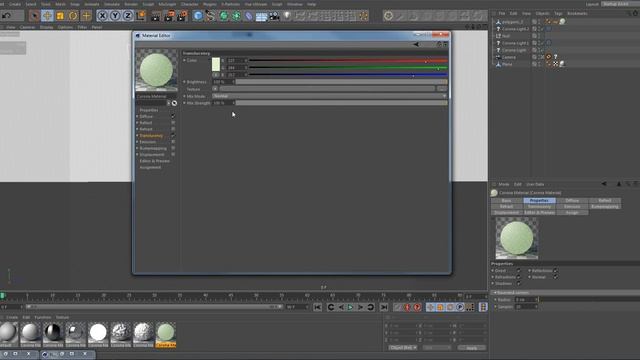Click the Floor environment icon
The image size is (640, 360).
point(262,16)
